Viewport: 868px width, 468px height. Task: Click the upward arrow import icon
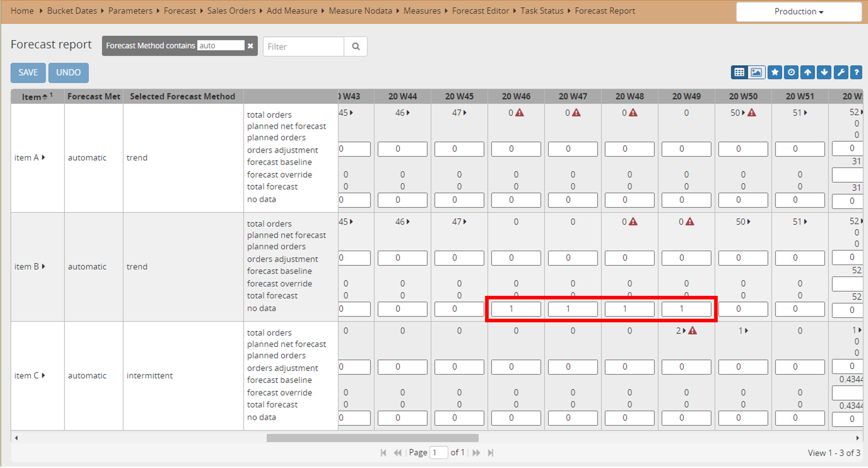(x=808, y=72)
